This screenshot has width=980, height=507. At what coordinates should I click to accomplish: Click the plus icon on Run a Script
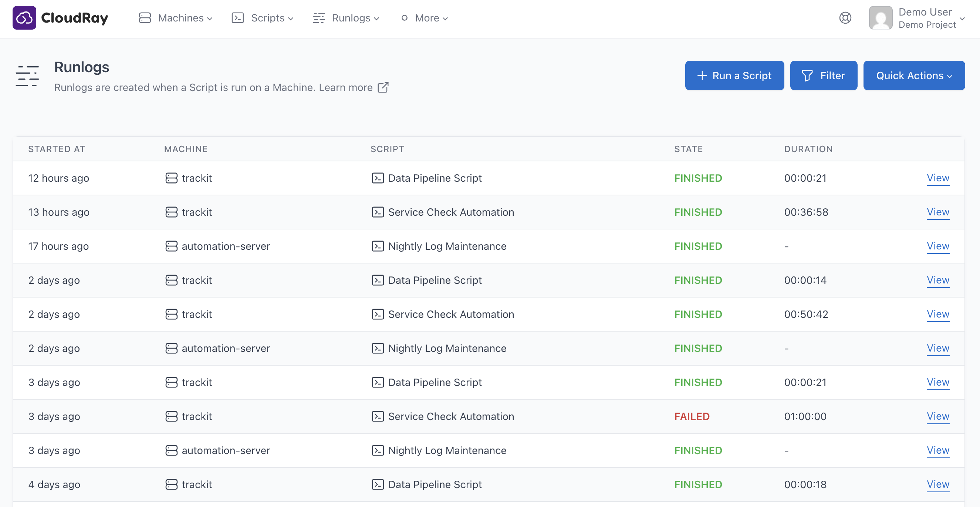coord(702,76)
